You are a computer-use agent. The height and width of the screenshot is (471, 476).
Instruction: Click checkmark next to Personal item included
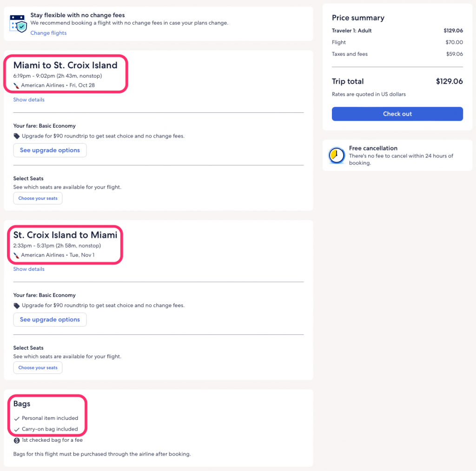(17, 419)
